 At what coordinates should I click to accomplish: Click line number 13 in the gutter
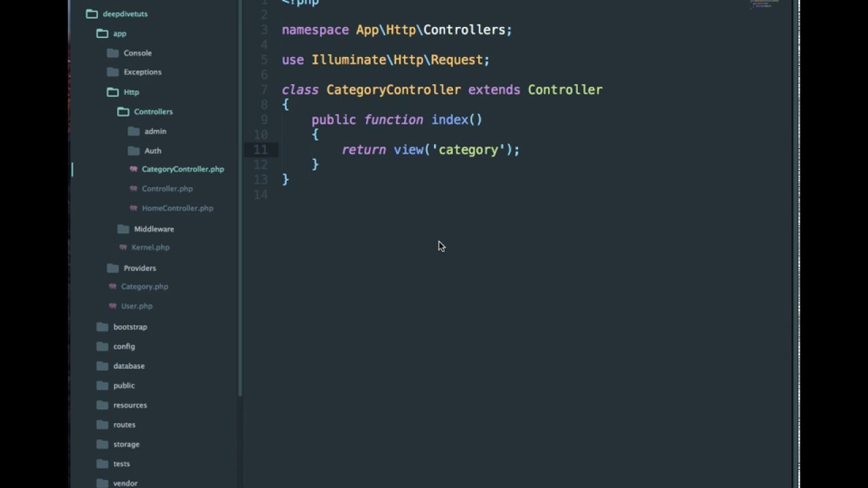(260, 180)
